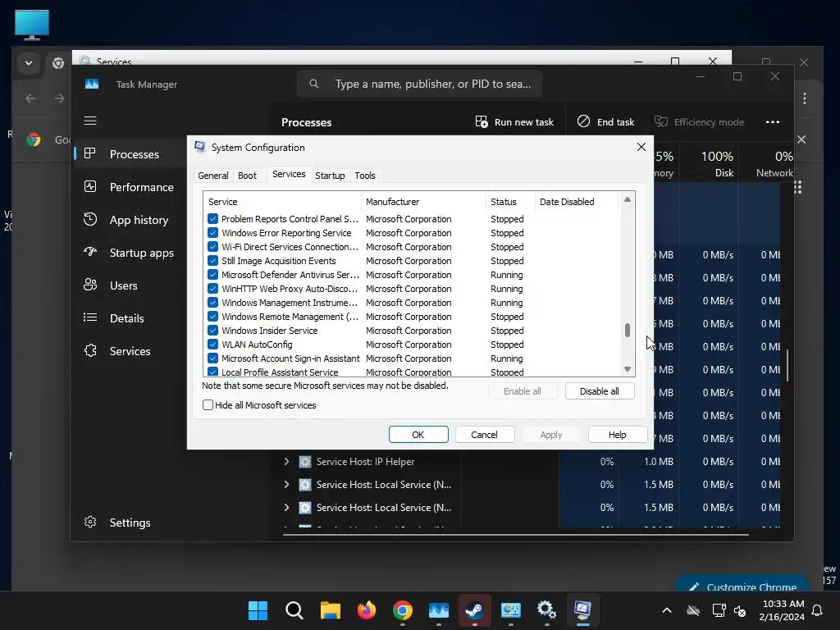This screenshot has width=840, height=630.
Task: Open the Windows Start button
Action: 258,610
